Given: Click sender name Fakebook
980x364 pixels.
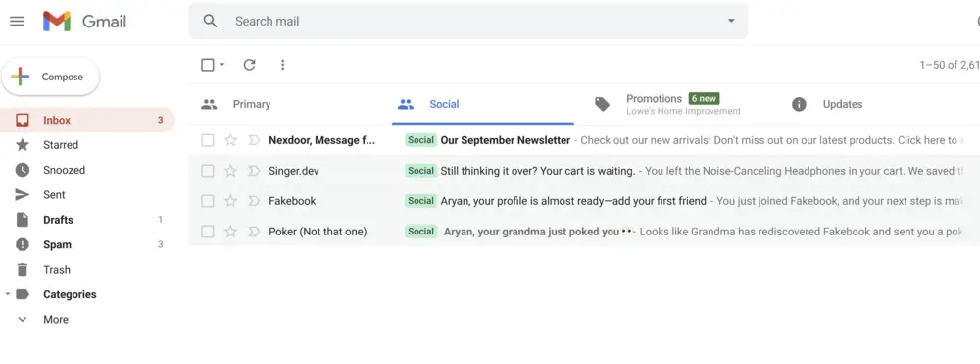Looking at the screenshot, I should coord(292,201).
